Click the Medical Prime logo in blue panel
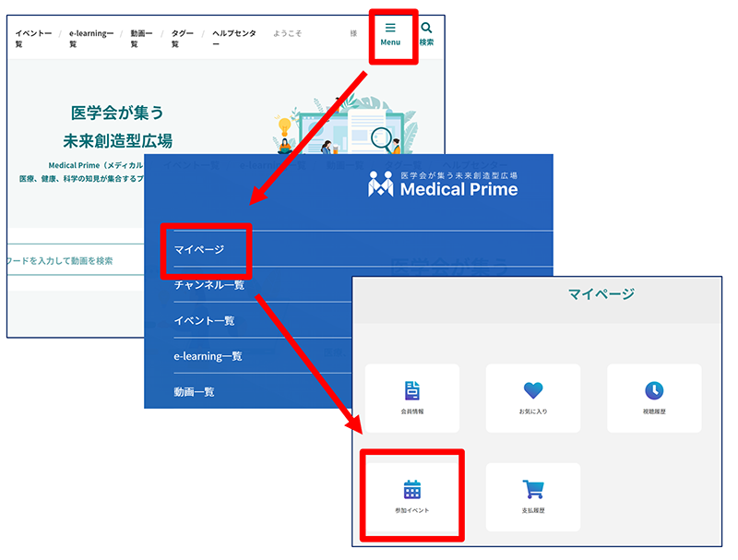The image size is (738, 560). coord(443,184)
